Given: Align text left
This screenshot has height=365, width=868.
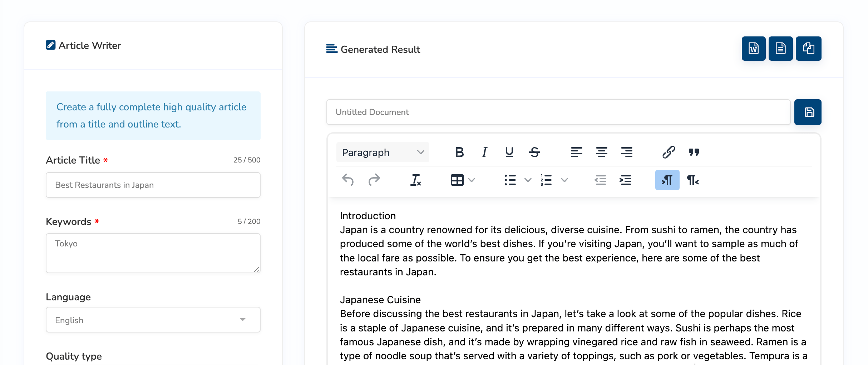Looking at the screenshot, I should coord(576,152).
